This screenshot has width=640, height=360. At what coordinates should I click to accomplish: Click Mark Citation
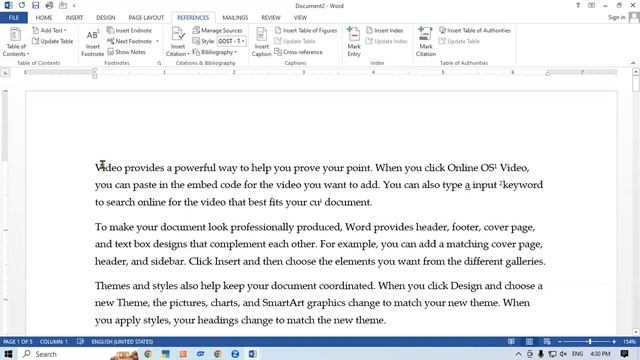[x=426, y=42]
